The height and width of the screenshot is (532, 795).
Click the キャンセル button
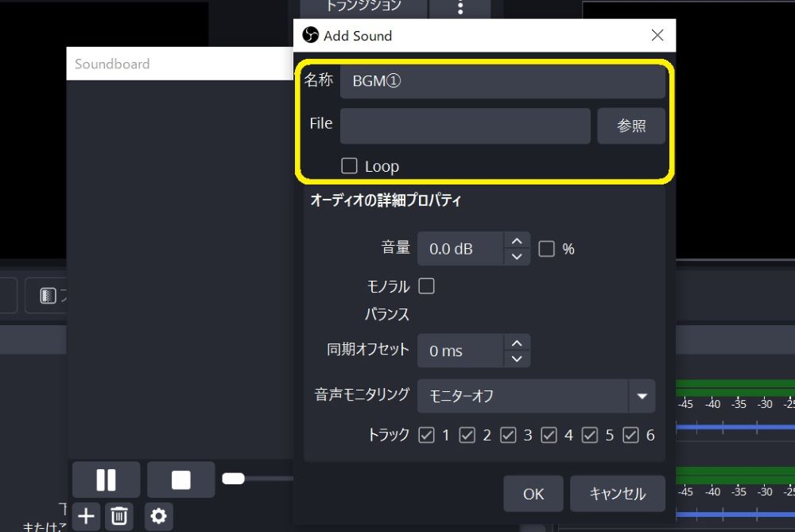(x=618, y=494)
